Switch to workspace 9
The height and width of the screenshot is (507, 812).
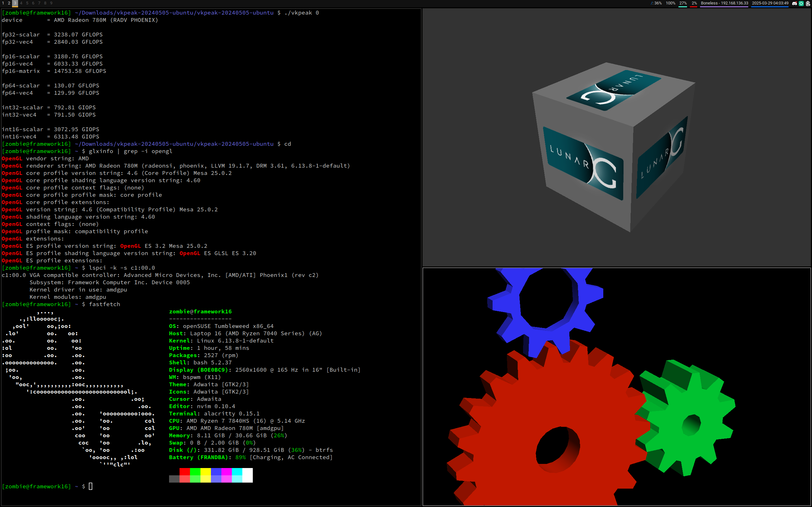[51, 3]
